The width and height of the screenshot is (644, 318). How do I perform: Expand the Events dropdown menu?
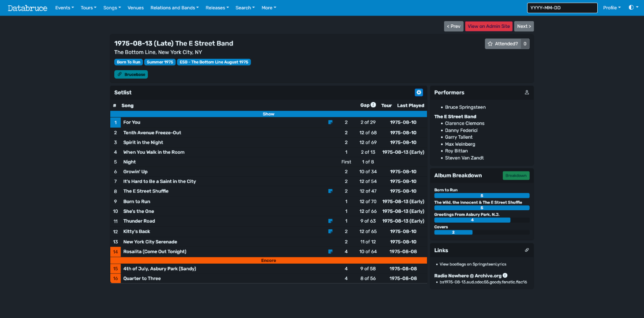[x=64, y=8]
